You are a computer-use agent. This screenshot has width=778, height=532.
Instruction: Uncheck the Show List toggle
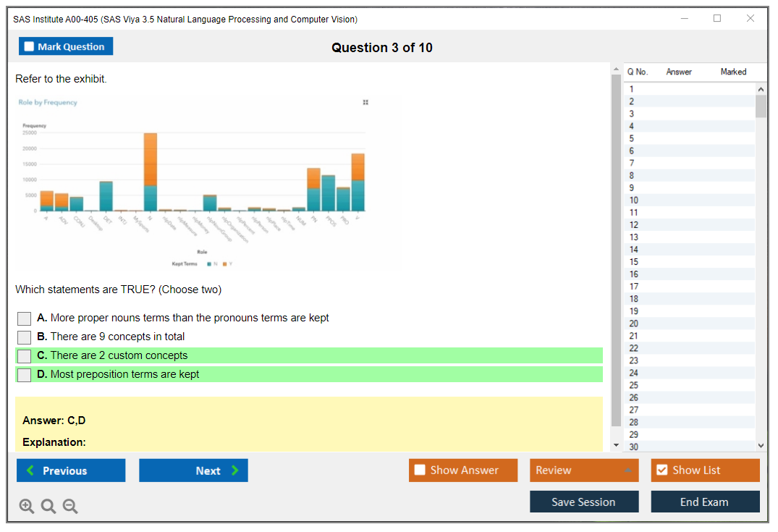click(661, 470)
